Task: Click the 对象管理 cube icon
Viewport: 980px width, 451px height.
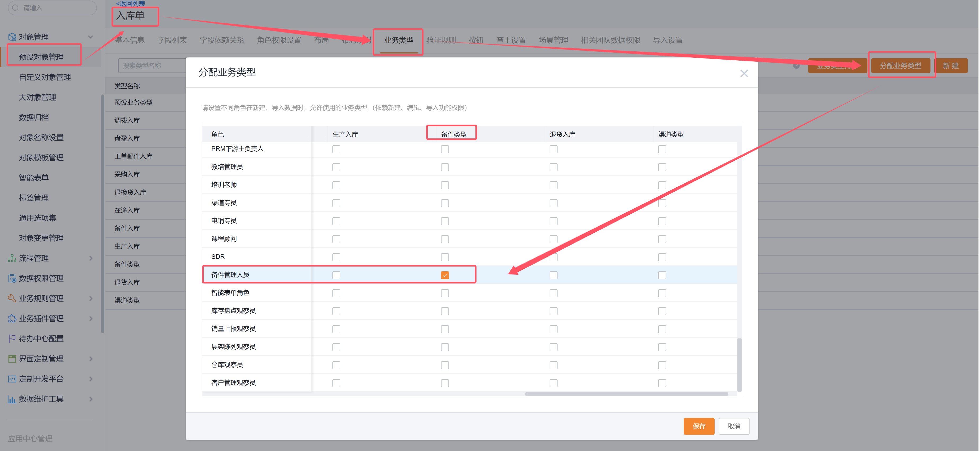Action: 12,37
